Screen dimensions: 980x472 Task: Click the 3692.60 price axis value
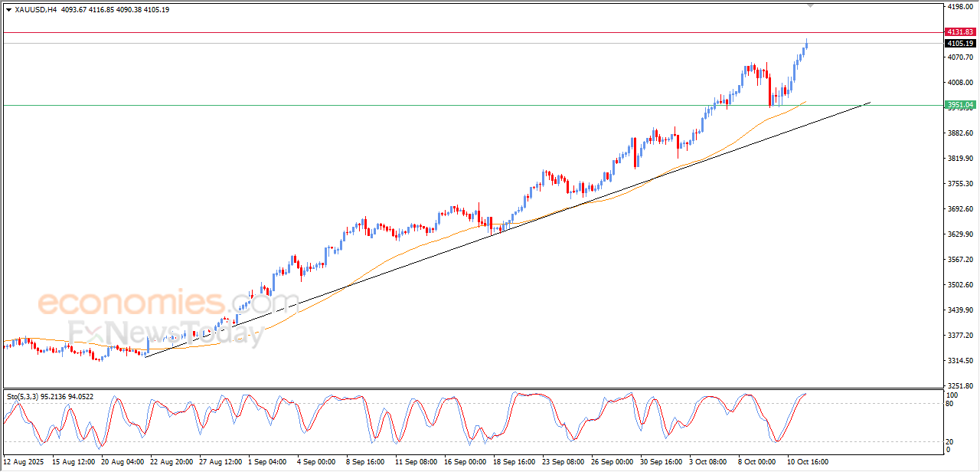[x=959, y=209]
